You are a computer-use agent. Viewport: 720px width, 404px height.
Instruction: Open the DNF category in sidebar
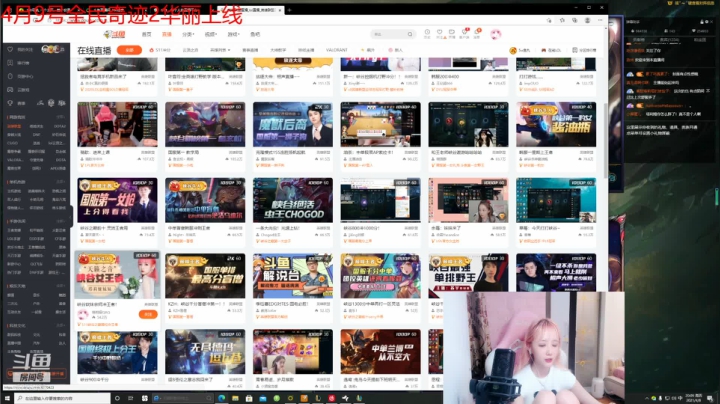[x=37, y=135]
